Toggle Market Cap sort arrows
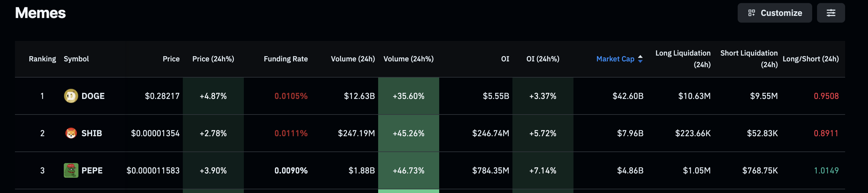The image size is (868, 193). [640, 59]
